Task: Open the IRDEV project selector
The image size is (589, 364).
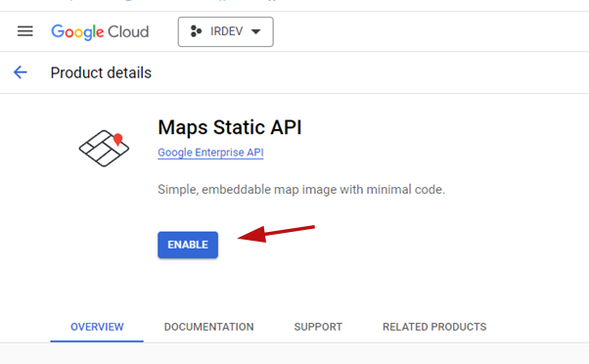Action: [226, 31]
